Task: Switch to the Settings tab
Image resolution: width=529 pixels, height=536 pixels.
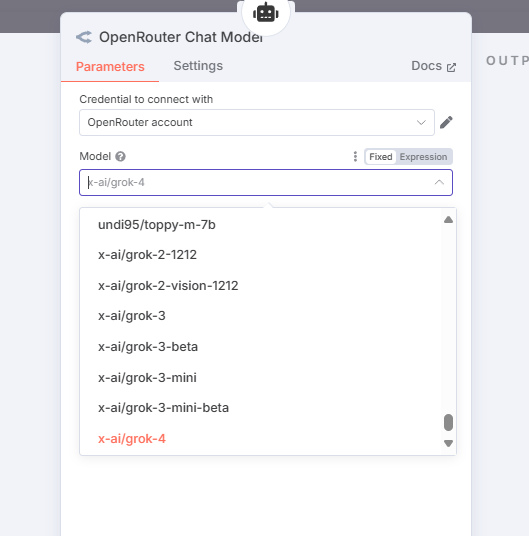Action: pyautogui.click(x=198, y=66)
